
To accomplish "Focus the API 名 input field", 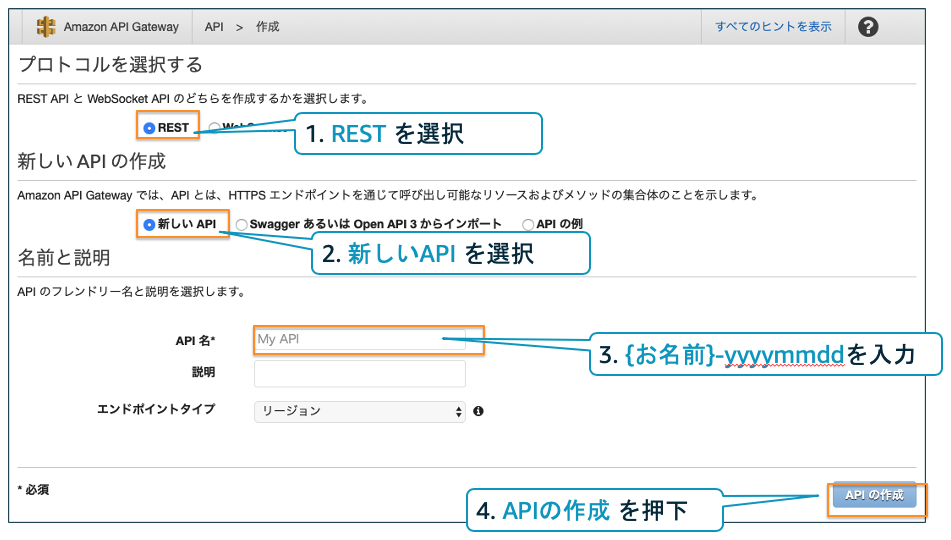I will [360, 339].
